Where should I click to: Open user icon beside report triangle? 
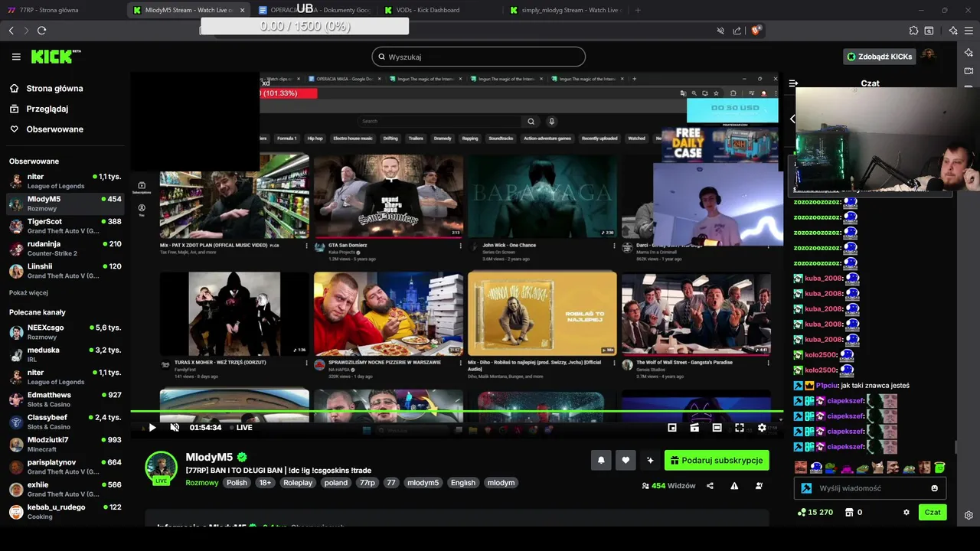(759, 486)
